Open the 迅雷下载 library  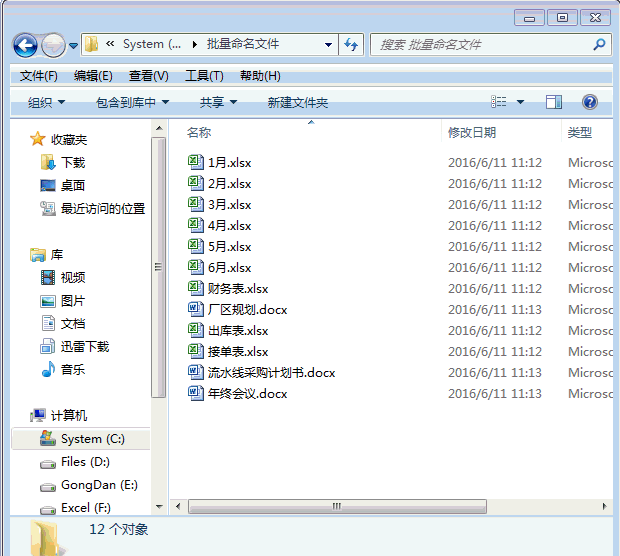pyautogui.click(x=75, y=347)
